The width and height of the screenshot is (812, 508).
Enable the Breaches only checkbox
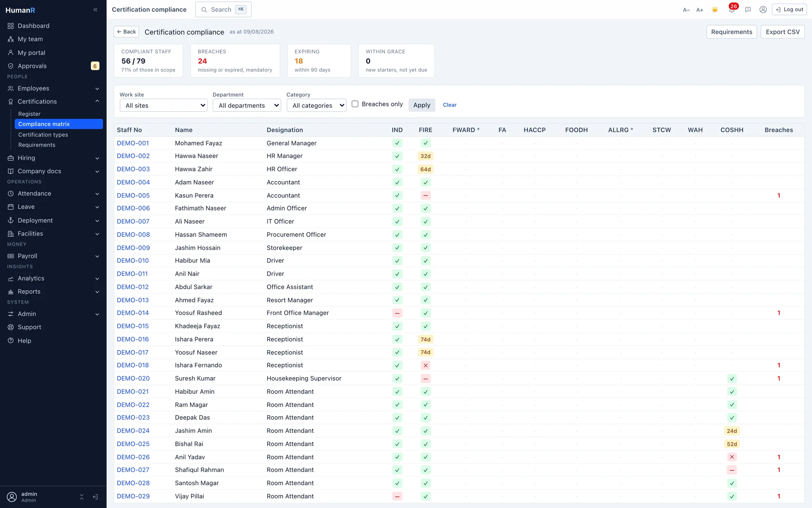pyautogui.click(x=355, y=104)
